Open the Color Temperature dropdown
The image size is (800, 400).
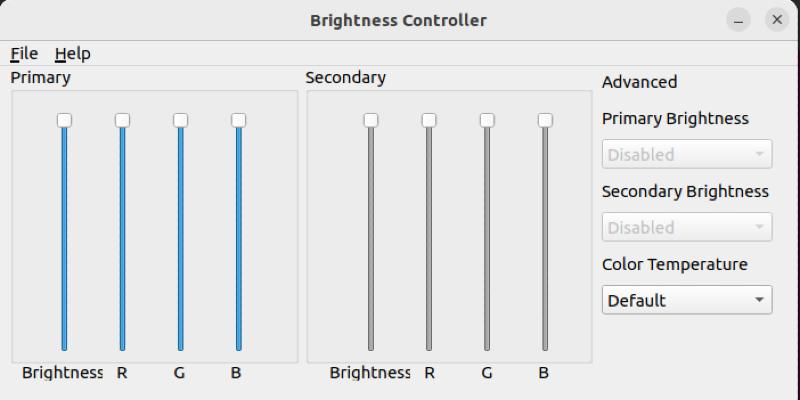tap(687, 299)
